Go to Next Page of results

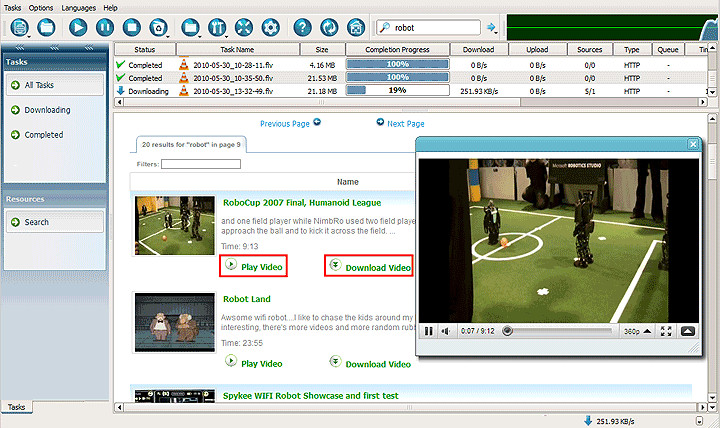click(x=400, y=123)
